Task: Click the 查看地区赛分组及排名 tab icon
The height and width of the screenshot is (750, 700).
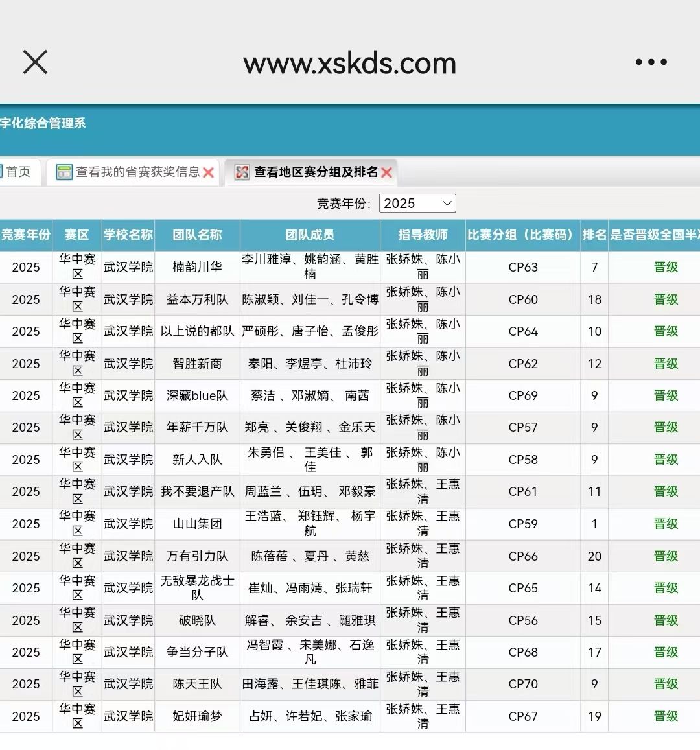Action: (242, 172)
